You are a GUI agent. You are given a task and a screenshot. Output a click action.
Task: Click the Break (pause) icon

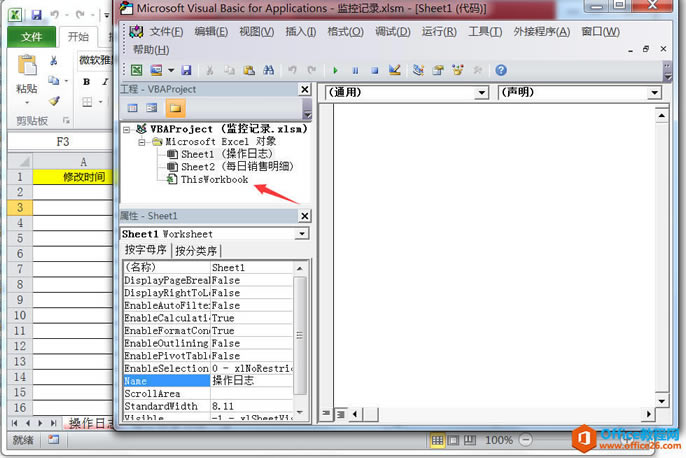pos(355,70)
